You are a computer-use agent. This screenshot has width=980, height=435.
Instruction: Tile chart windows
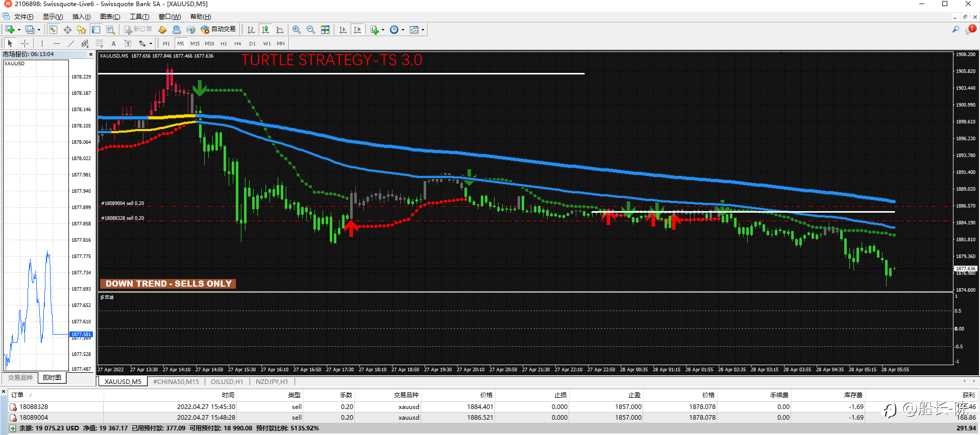[x=325, y=30]
